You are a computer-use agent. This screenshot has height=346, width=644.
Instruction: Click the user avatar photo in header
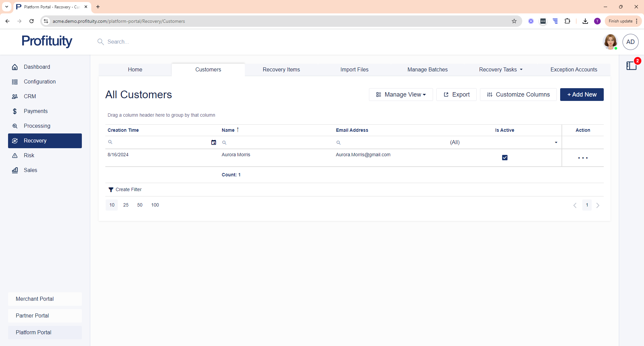610,42
